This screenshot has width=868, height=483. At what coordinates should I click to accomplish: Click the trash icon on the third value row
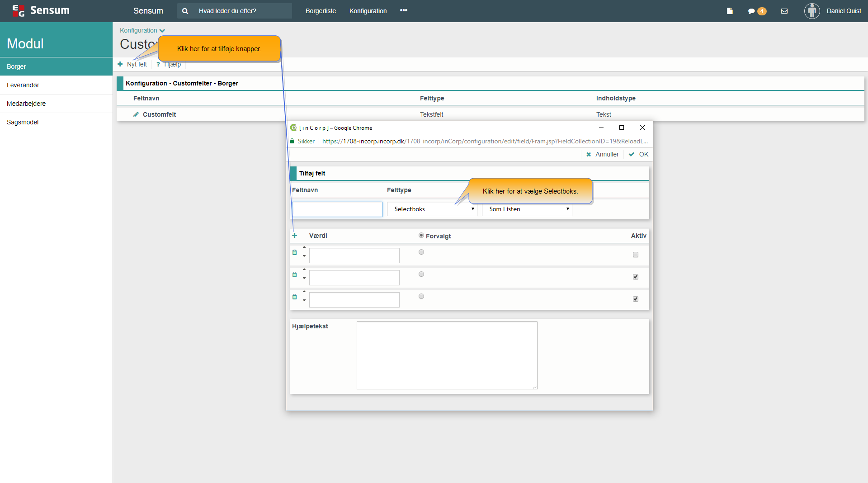pyautogui.click(x=295, y=297)
